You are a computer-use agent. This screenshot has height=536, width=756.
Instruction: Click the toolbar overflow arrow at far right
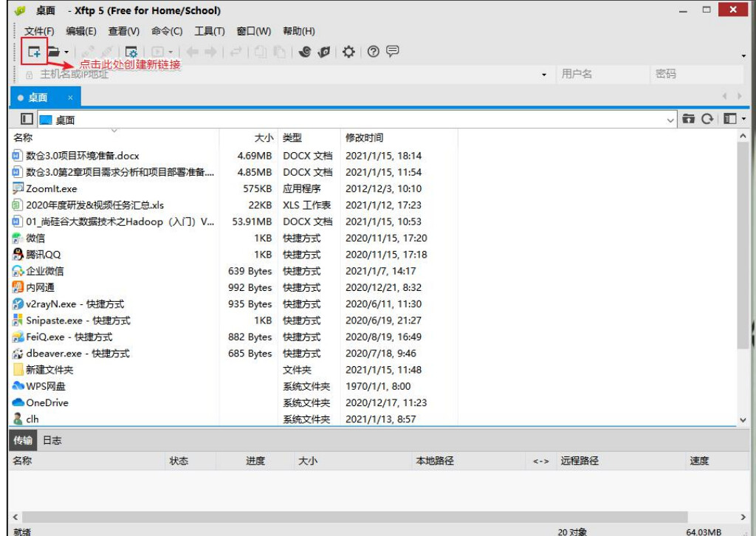[743, 56]
